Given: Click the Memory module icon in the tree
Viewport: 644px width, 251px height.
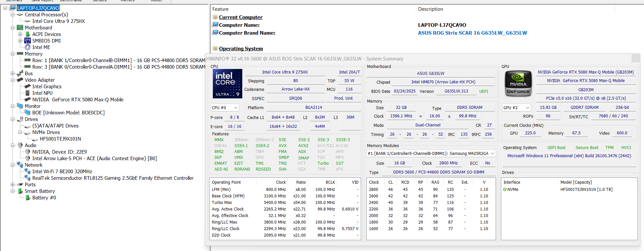Looking at the screenshot, I should [x=20, y=54].
